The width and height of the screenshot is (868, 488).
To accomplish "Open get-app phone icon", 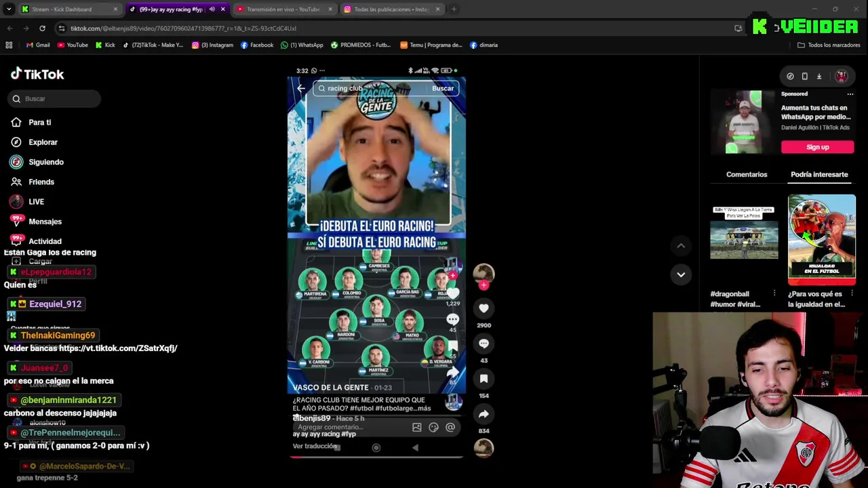I will coord(804,77).
